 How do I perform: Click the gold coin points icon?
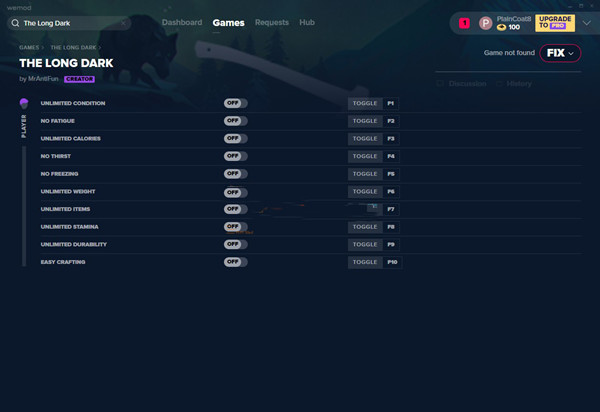501,27
